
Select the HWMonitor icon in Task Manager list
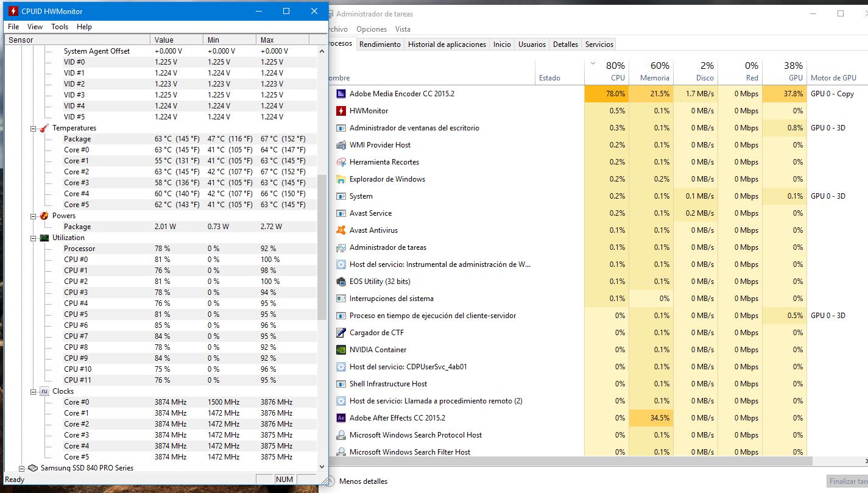click(341, 111)
